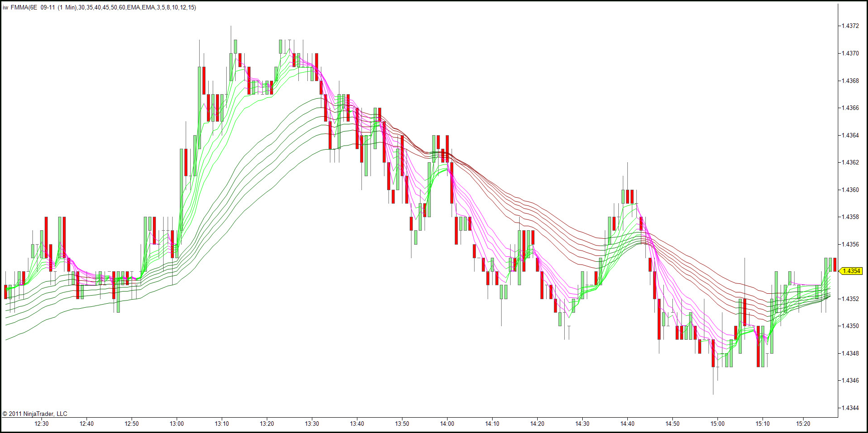Click the 1.4356 price axis label
This screenshot has width=868, height=433.
(850, 244)
